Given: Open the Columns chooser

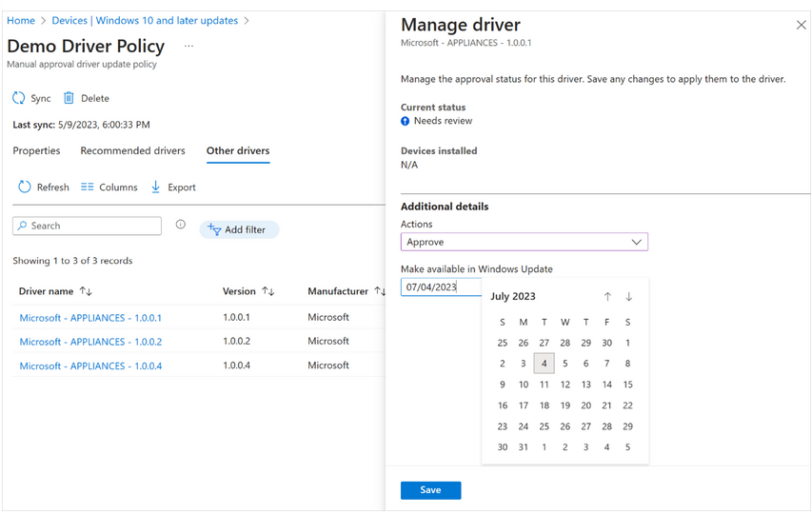Looking at the screenshot, I should click(x=109, y=188).
